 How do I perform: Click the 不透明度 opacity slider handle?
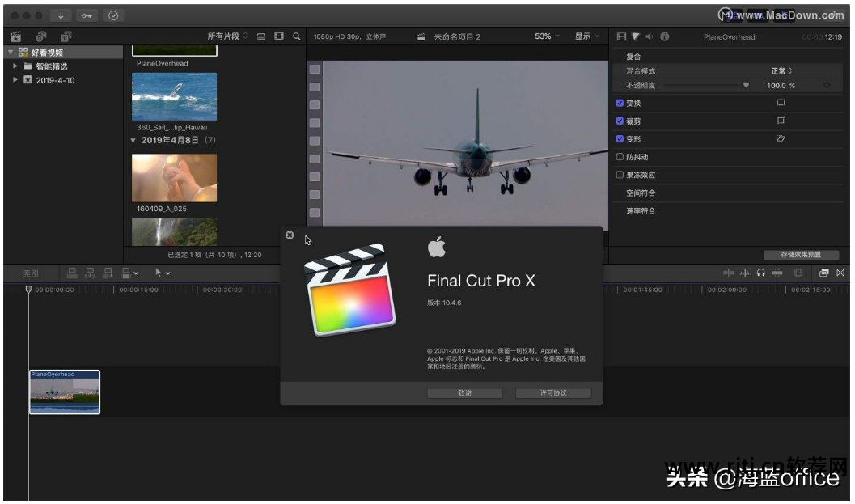tap(746, 85)
